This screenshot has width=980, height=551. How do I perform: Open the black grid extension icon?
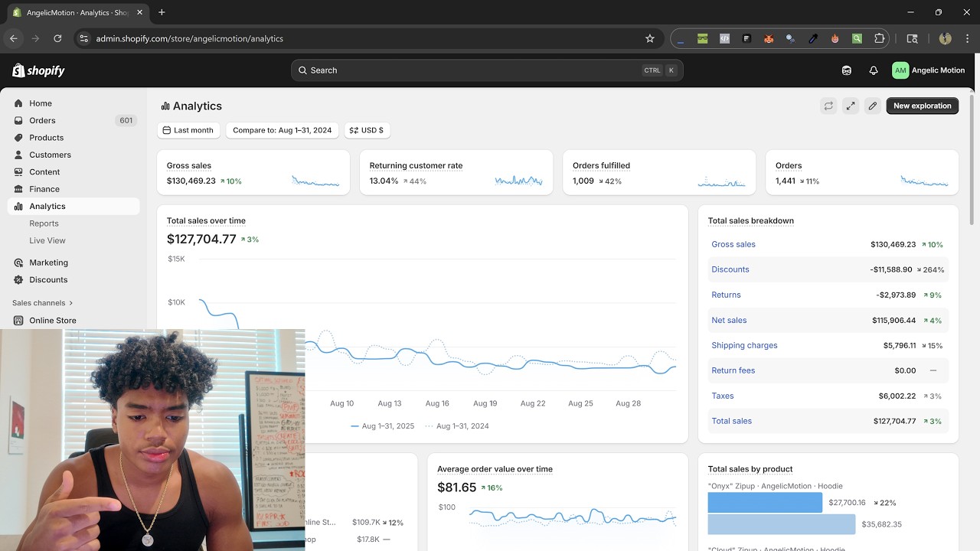(x=746, y=38)
